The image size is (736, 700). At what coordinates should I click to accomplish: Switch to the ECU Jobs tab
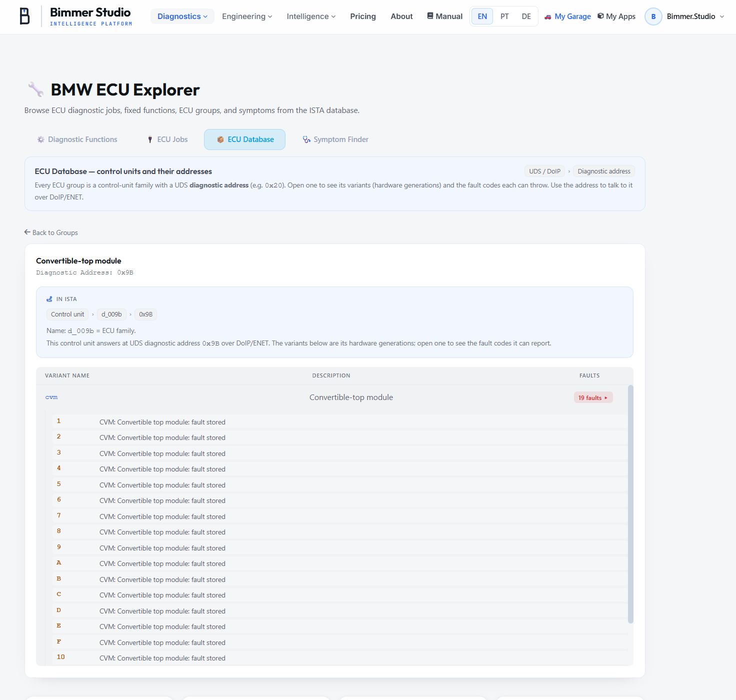(x=167, y=139)
